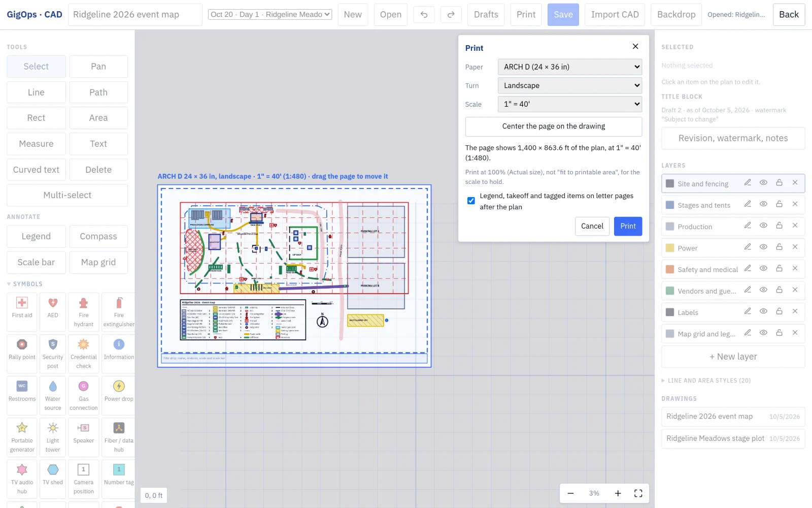Fit drawing to screen
The height and width of the screenshot is (508, 812).
click(x=638, y=493)
